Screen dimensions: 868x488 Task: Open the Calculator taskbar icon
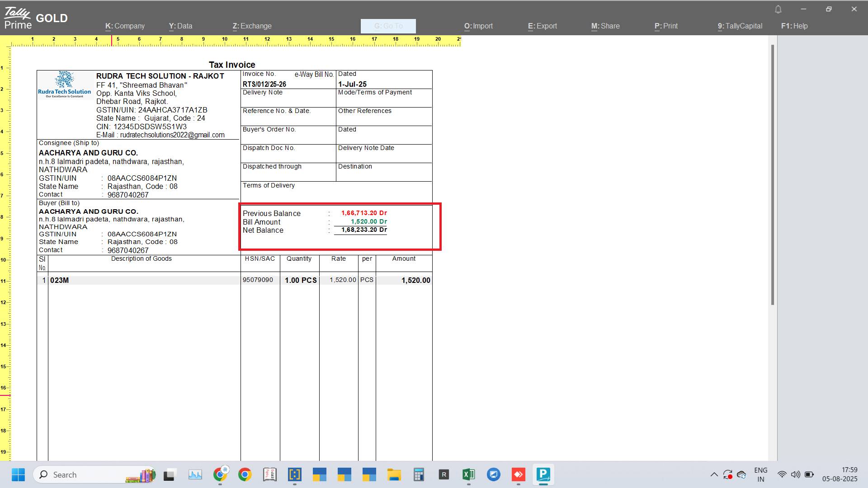pyautogui.click(x=419, y=475)
